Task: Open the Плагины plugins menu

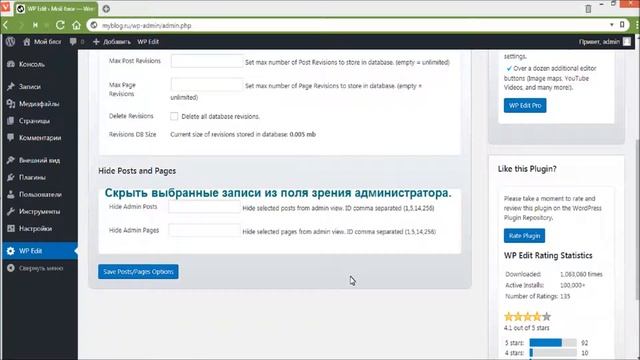Action: (x=39, y=178)
